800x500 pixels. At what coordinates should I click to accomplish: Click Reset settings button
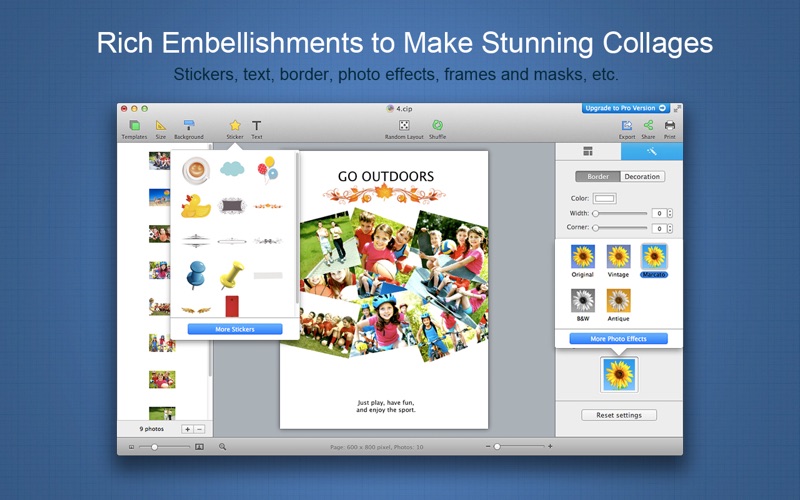[x=619, y=415]
